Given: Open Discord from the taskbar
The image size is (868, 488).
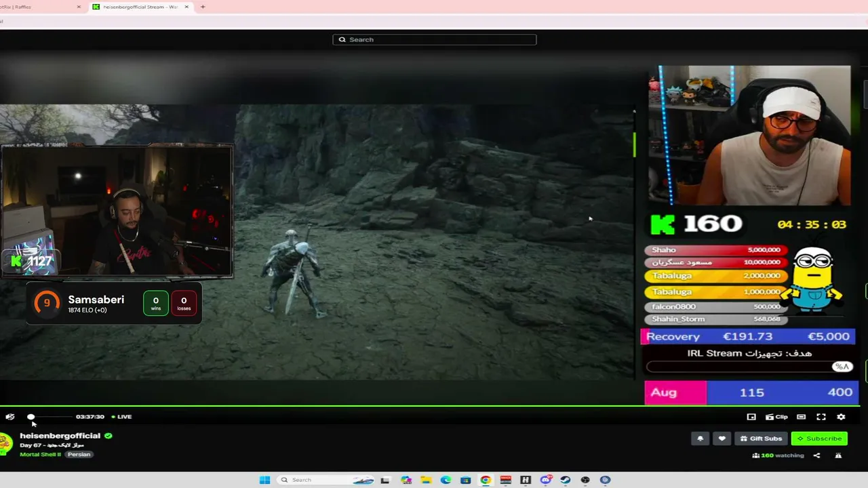Looking at the screenshot, I should pyautogui.click(x=545, y=480).
